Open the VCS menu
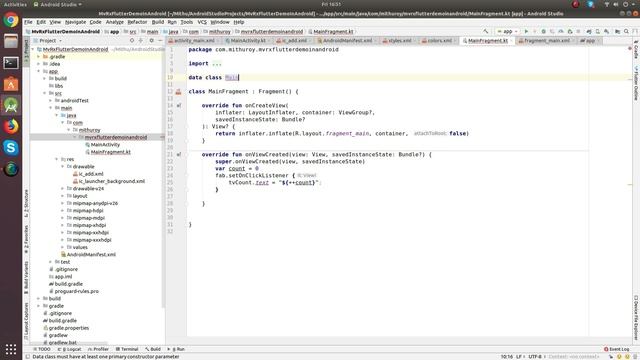This screenshot has height=360, width=640. pos(202,22)
